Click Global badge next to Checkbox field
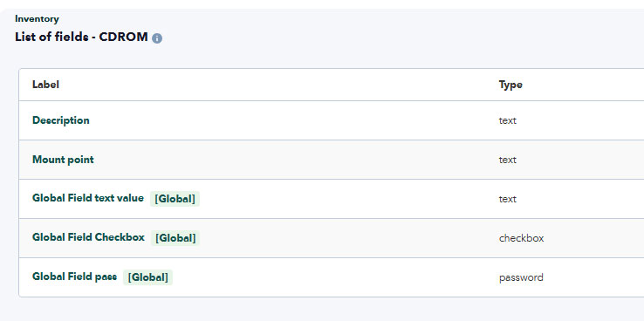This screenshot has height=321, width=644. pos(175,238)
